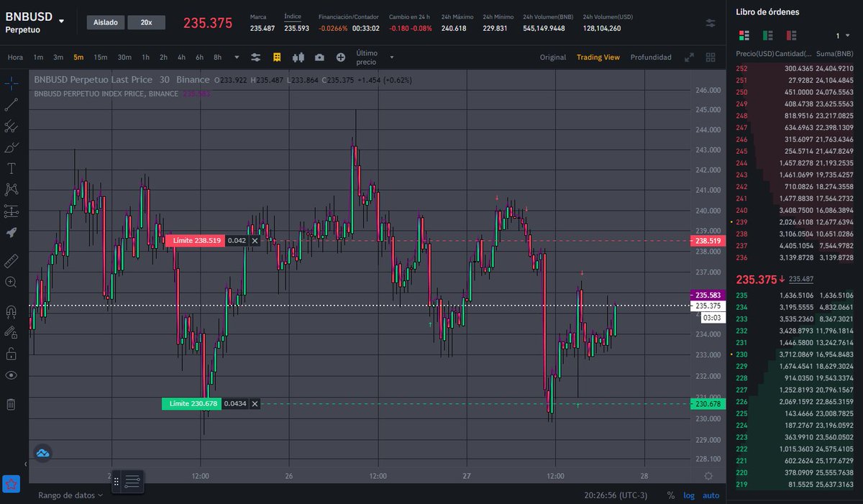Toggle hide all drawings eye icon

click(11, 375)
